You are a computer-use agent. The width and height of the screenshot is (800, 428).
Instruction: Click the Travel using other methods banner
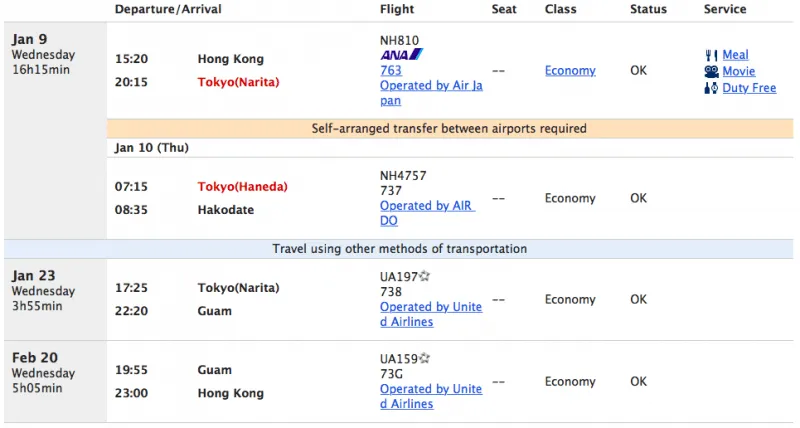[399, 249]
